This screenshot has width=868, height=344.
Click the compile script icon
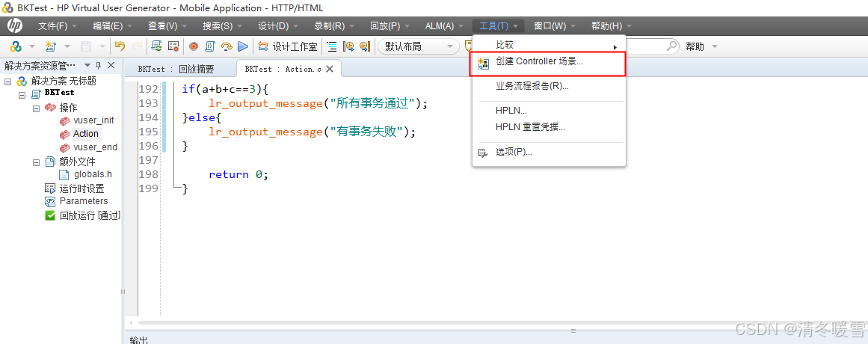(210, 46)
